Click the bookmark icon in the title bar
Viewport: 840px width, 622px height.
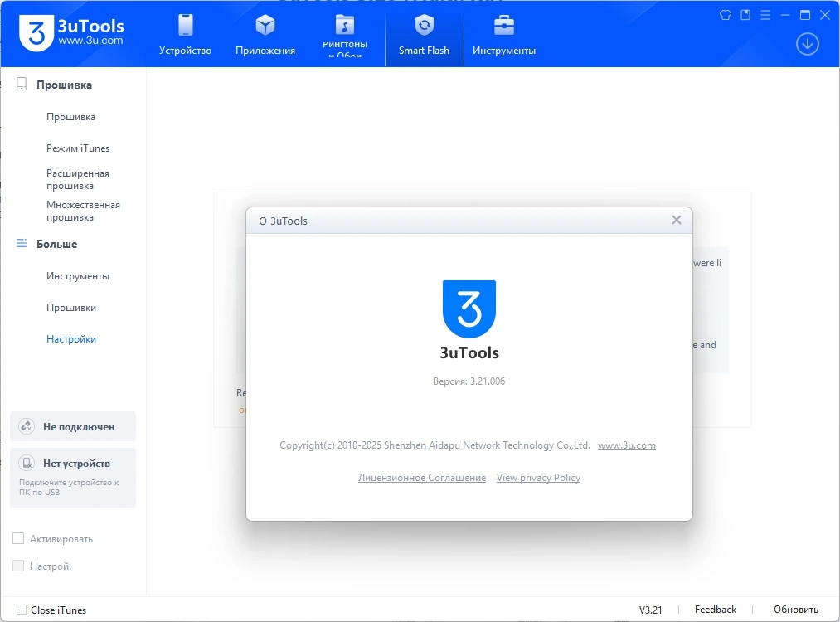click(745, 15)
